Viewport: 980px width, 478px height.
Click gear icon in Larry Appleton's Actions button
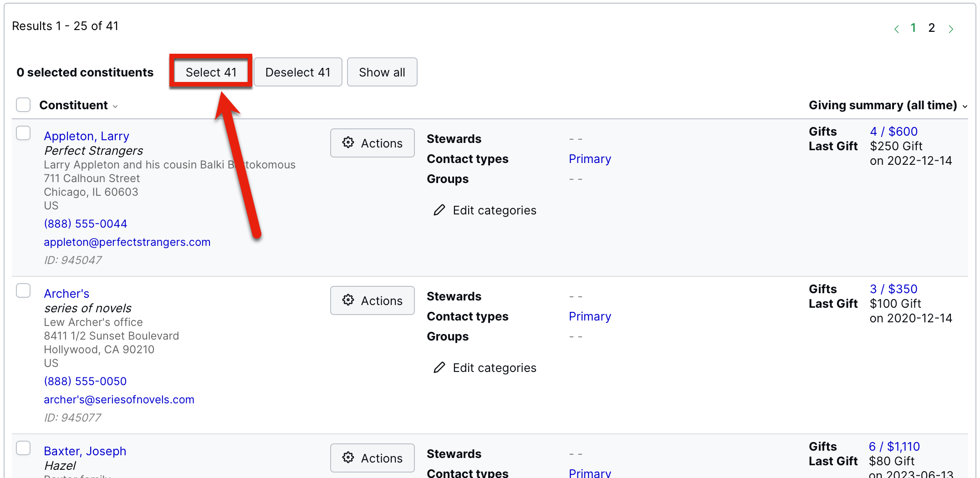click(348, 143)
